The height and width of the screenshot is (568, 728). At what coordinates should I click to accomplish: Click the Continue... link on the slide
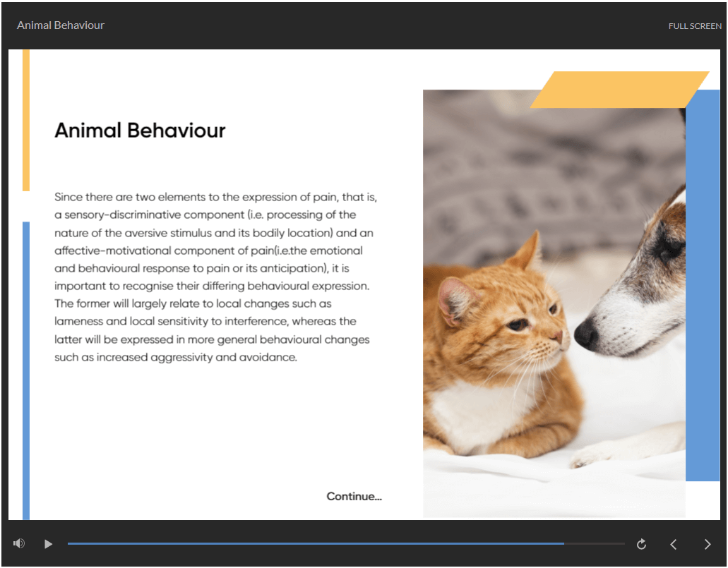[354, 497]
